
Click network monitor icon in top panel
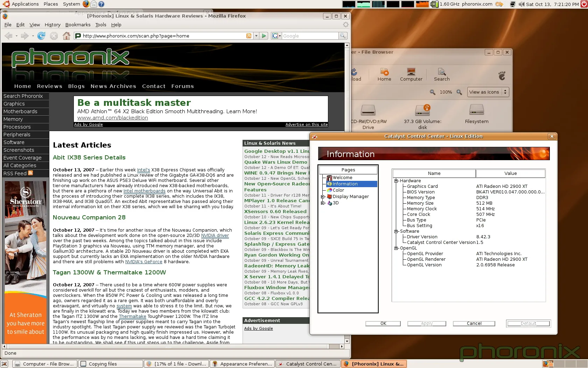pos(513,4)
